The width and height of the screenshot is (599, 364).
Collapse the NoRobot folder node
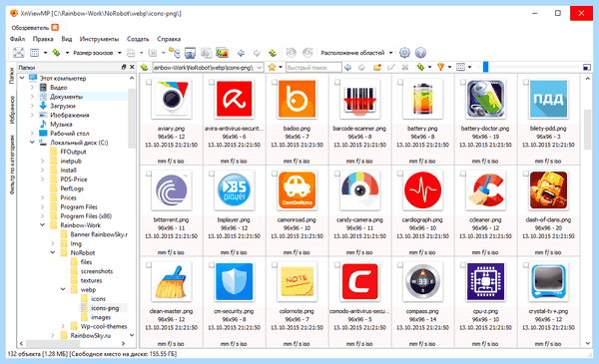coord(53,252)
